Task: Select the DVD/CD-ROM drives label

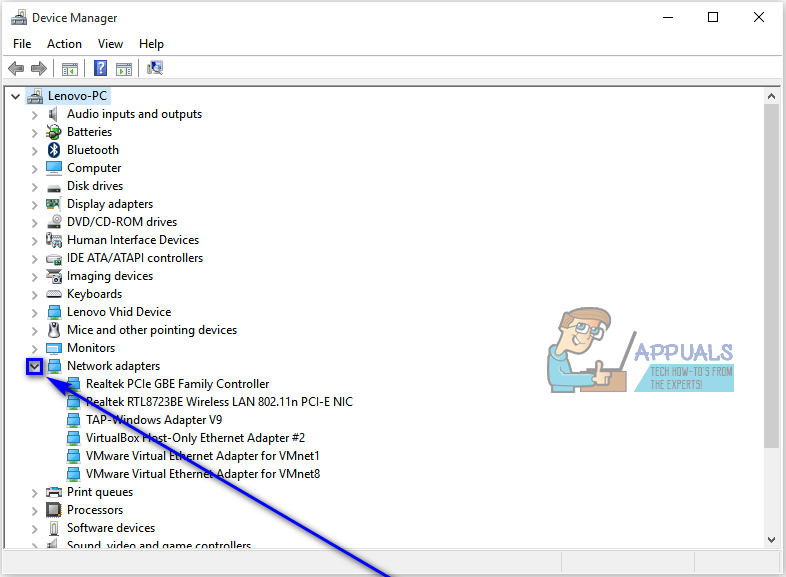Action: point(122,222)
